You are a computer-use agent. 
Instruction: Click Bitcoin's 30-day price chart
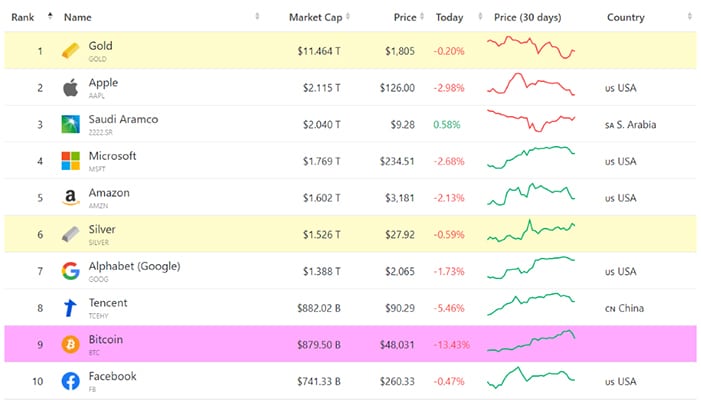tap(531, 341)
